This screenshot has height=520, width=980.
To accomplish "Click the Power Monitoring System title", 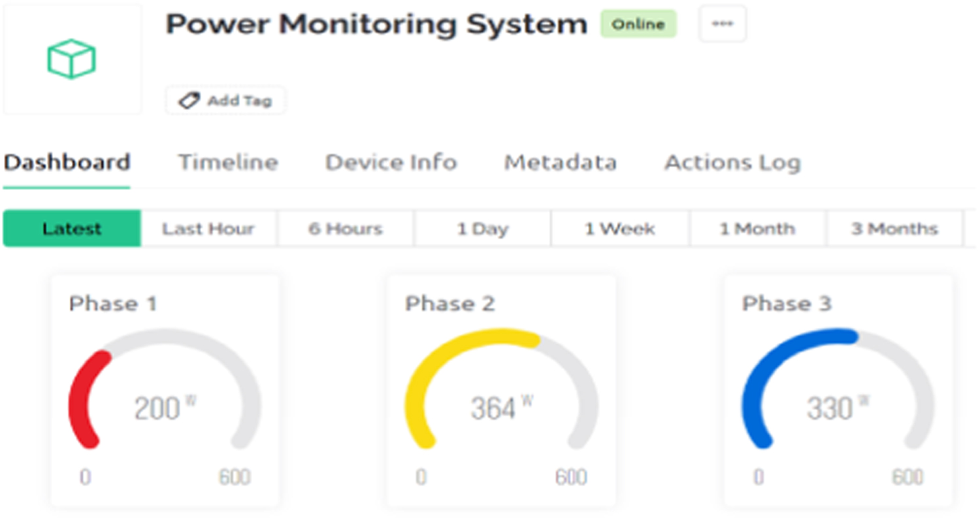I will pyautogui.click(x=376, y=24).
